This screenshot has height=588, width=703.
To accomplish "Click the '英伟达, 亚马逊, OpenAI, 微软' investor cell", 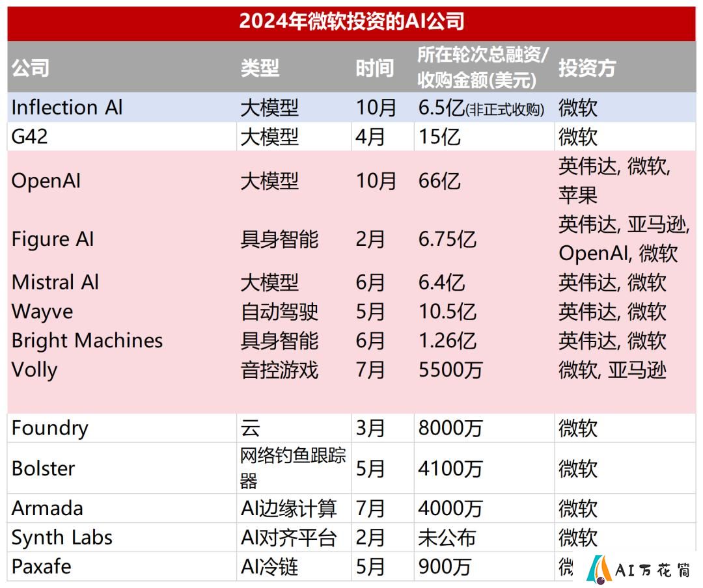I will point(624,239).
